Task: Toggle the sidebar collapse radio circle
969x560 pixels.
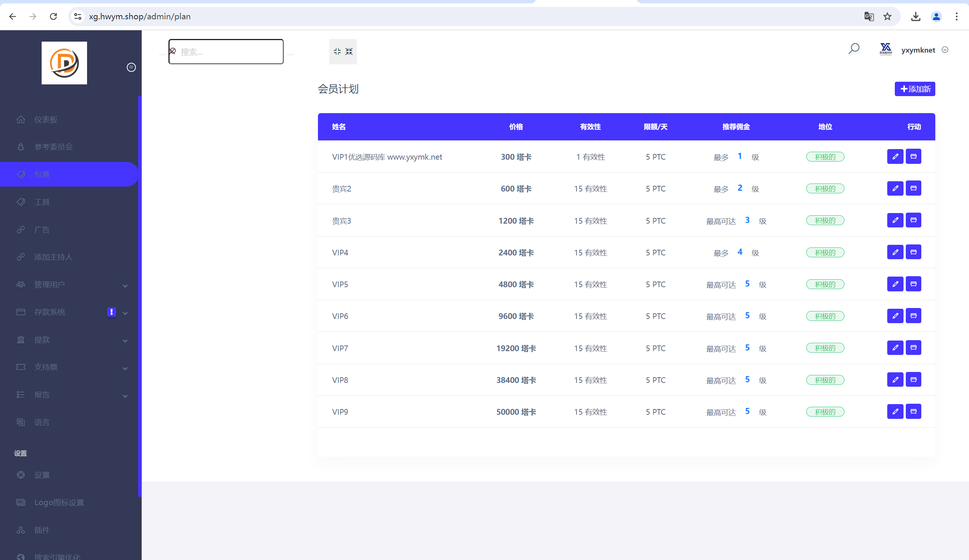Action: pos(131,67)
